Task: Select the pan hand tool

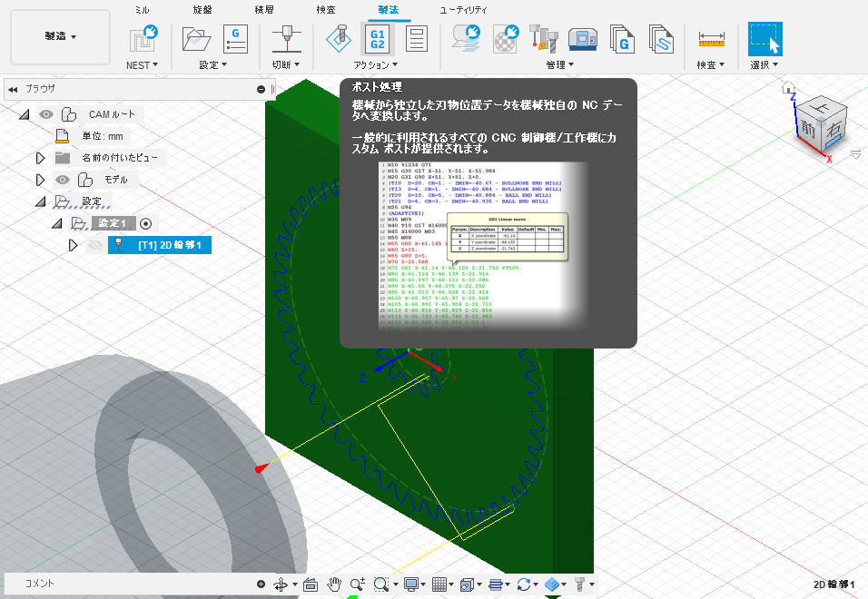Action: pyautogui.click(x=334, y=584)
